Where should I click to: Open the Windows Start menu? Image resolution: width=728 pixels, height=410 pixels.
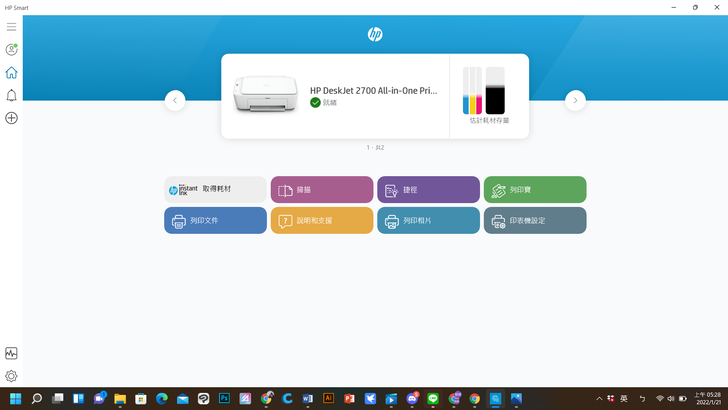point(16,398)
